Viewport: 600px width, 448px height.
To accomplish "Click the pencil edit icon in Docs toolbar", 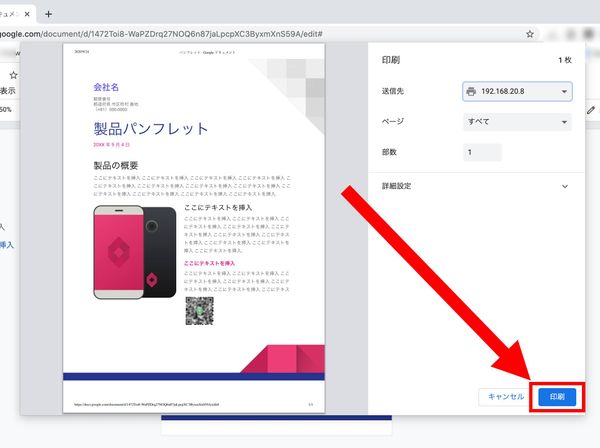I will [x=590, y=110].
